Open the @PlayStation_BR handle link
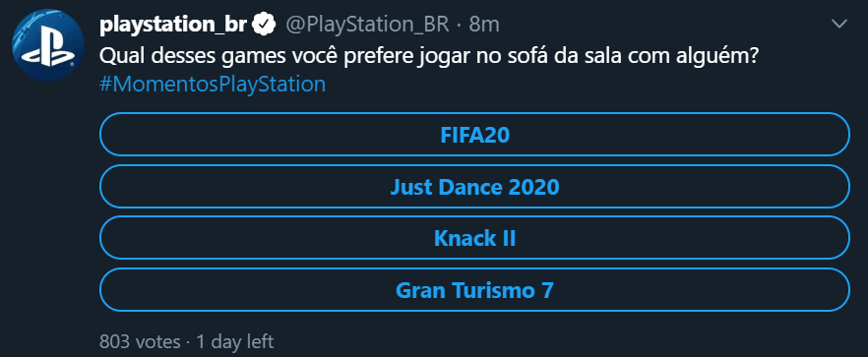 coord(366,25)
